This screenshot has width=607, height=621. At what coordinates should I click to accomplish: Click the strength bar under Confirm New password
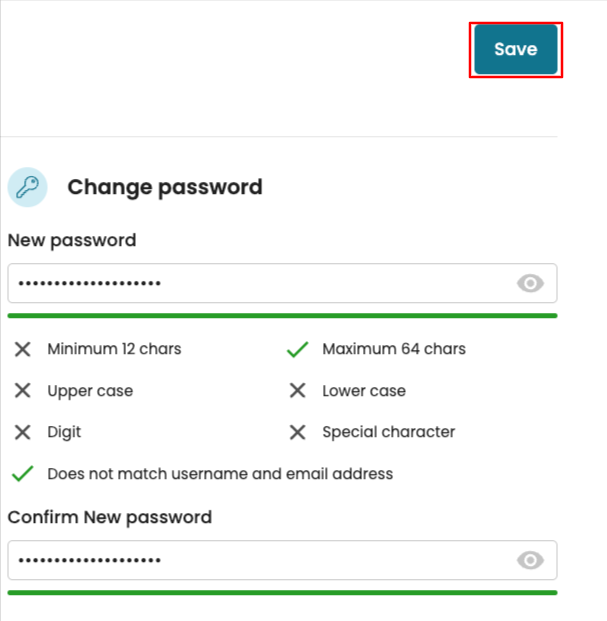coord(282,592)
